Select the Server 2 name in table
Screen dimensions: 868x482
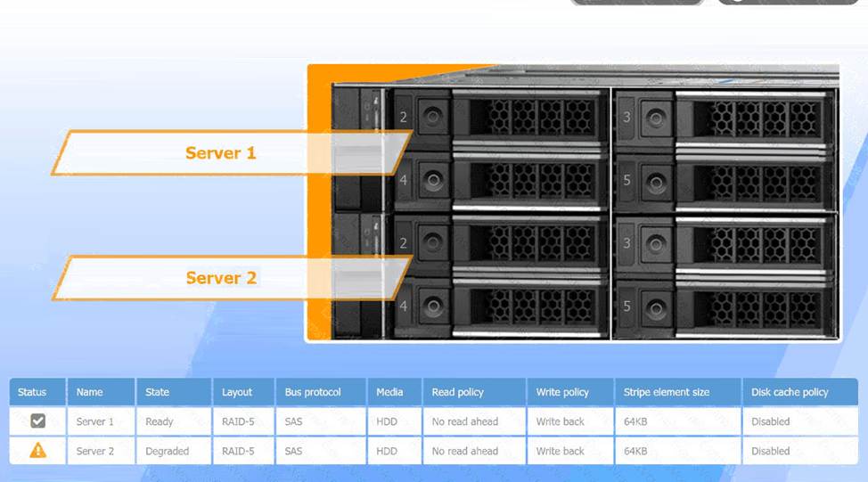(x=95, y=451)
